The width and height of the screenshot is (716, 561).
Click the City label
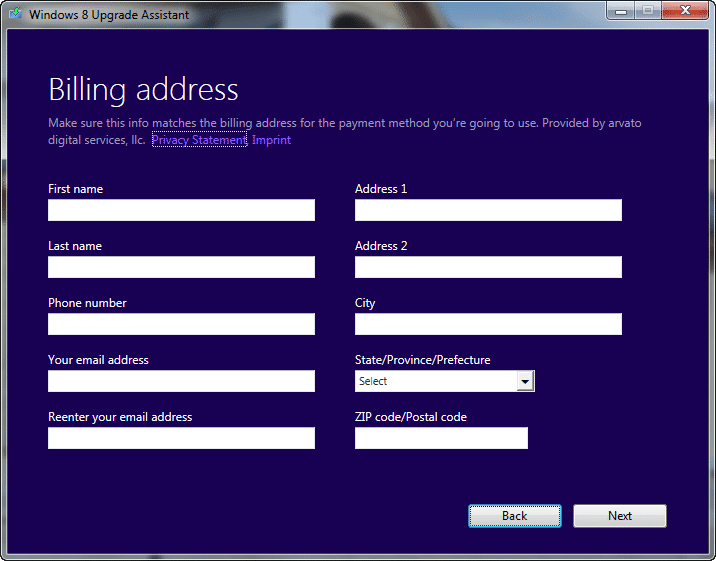(x=365, y=304)
